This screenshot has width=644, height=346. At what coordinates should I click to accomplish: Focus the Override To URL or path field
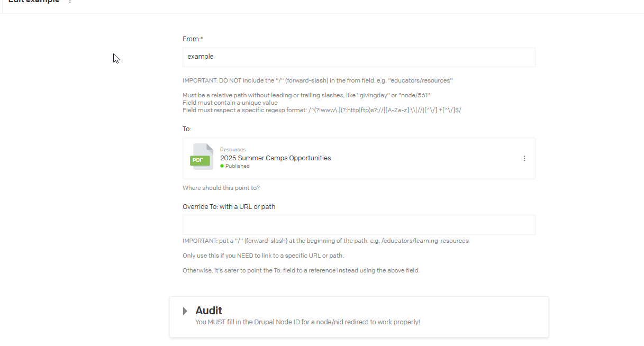pos(358,225)
